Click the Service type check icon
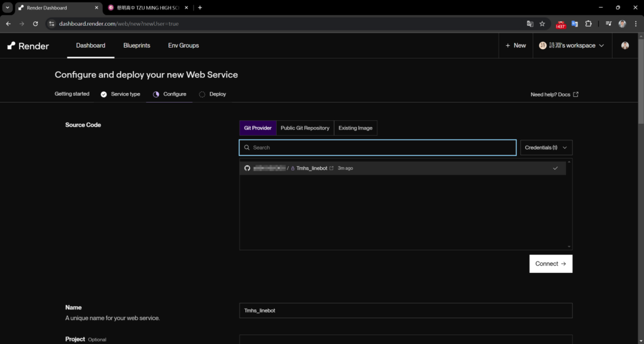644x344 pixels. coord(104,94)
